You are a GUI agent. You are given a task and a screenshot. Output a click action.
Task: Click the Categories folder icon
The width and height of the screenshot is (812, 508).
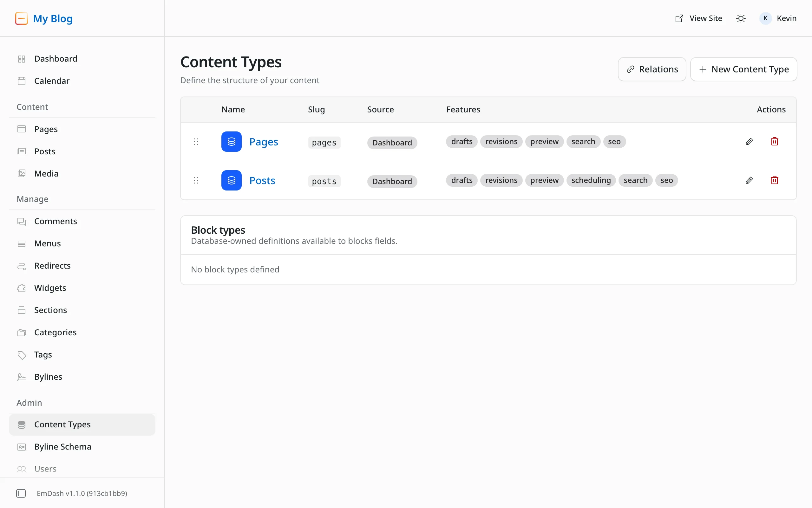[x=22, y=332]
